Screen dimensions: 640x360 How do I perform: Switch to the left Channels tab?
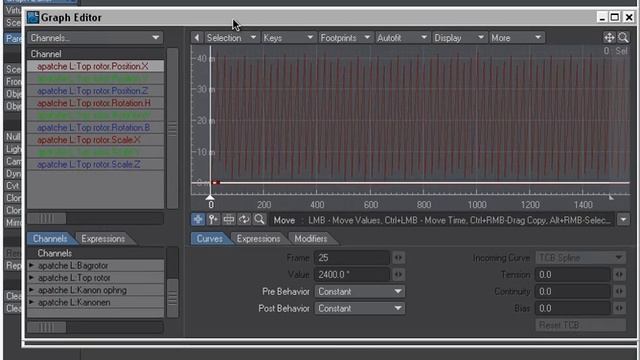click(x=50, y=239)
